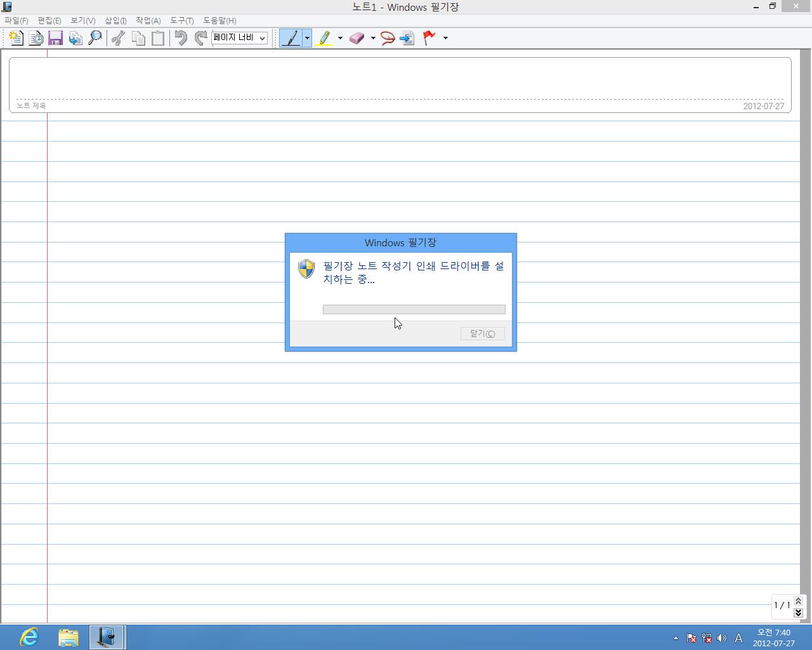Click the Windows 필기장 dialog title bar
The width and height of the screenshot is (812, 650).
click(x=400, y=242)
